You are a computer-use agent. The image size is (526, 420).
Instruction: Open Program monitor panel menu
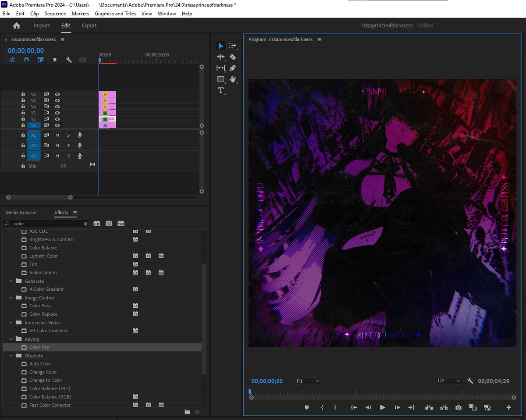pos(319,39)
